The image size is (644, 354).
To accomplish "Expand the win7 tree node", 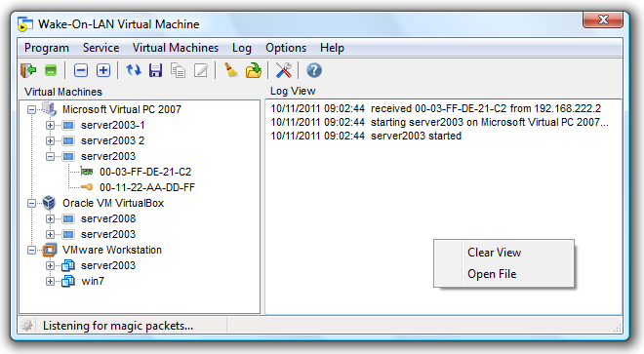I will coord(50,281).
